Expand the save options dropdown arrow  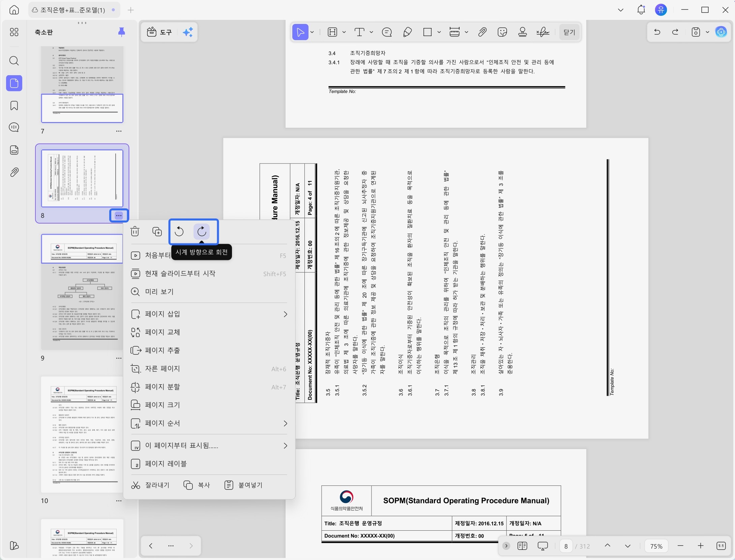coord(707,32)
